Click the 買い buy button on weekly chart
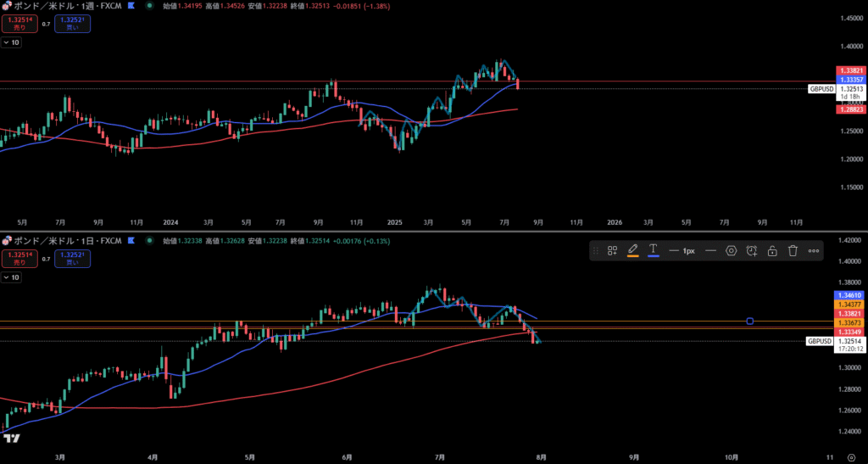This screenshot has height=464, width=868. (73, 24)
